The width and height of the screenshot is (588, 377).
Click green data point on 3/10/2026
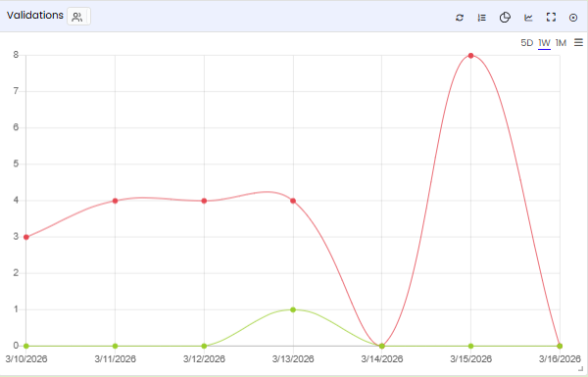26,346
